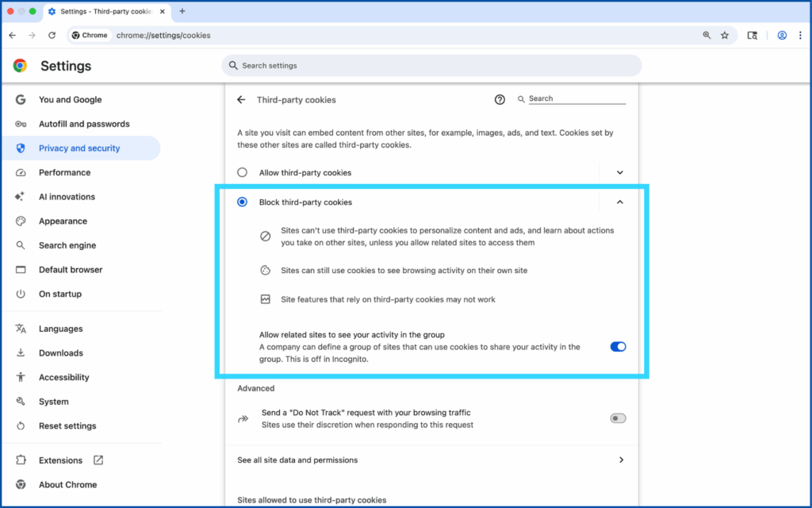Click the wrench System icon

click(20, 402)
